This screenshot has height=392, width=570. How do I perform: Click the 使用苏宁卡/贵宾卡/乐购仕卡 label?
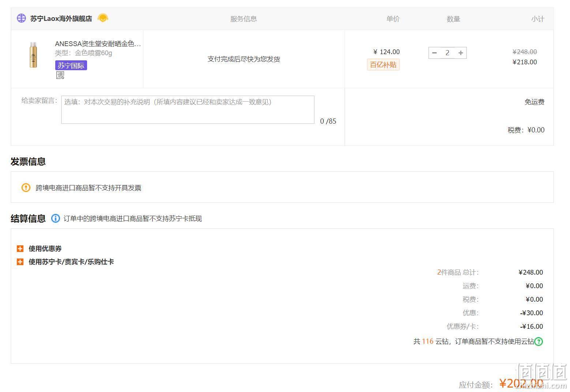click(71, 262)
